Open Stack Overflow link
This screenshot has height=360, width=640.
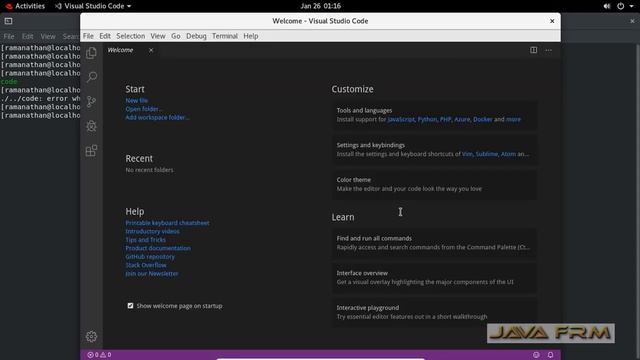click(x=146, y=265)
